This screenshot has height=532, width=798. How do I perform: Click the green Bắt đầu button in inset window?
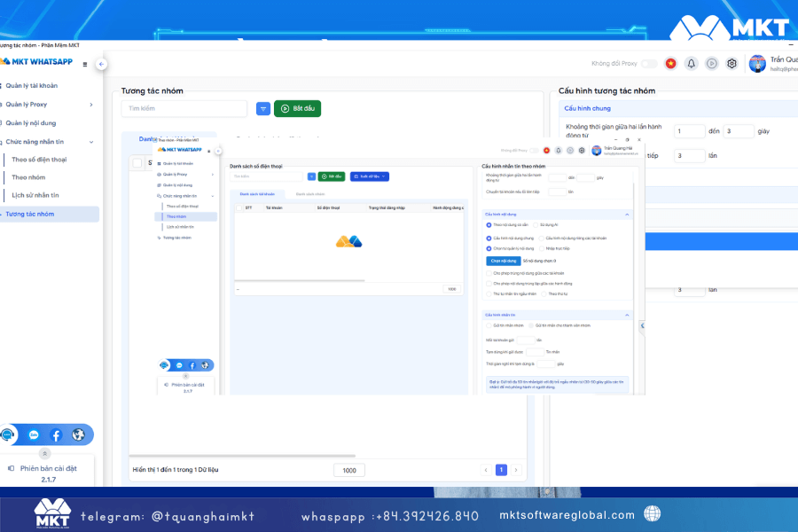(332, 176)
